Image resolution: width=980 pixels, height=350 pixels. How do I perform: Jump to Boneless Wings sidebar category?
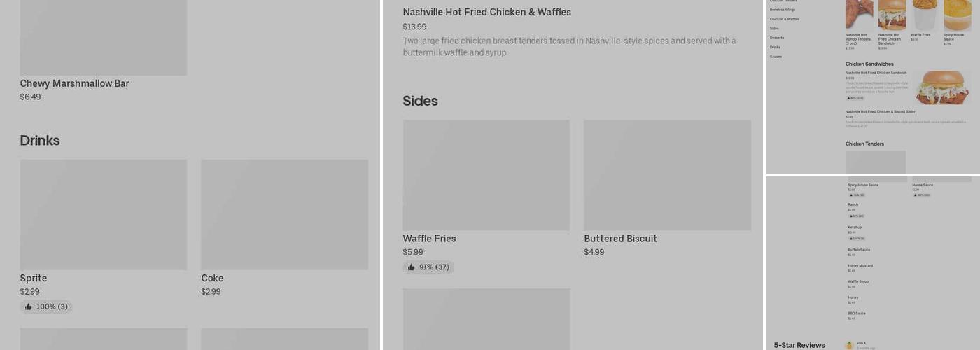(x=783, y=10)
